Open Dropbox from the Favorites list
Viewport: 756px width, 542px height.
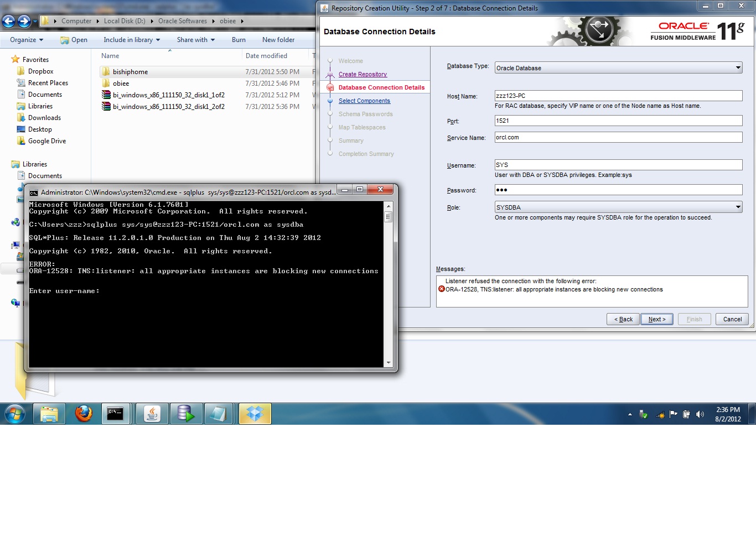pyautogui.click(x=40, y=71)
